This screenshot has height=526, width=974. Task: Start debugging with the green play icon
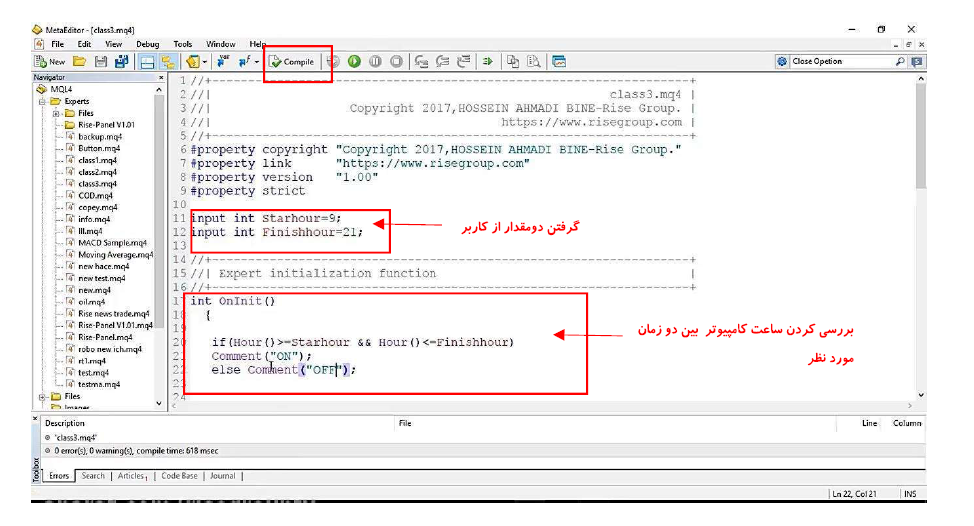354,61
